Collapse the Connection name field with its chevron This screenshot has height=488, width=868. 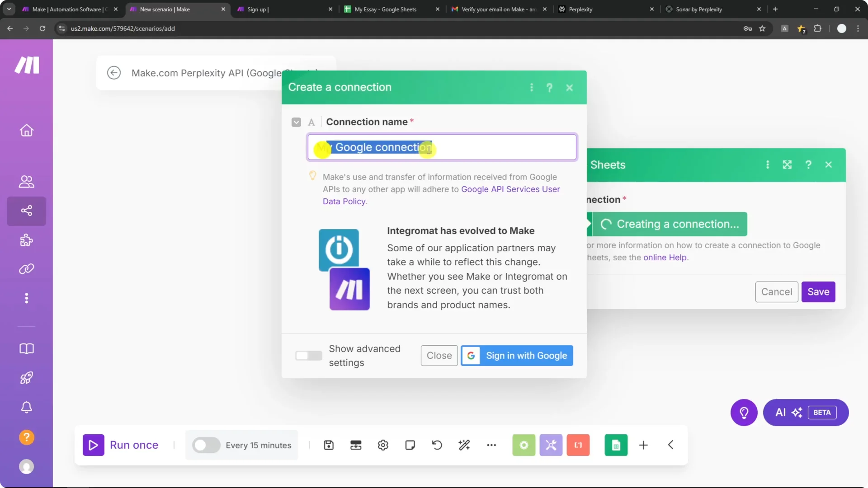[297, 122]
